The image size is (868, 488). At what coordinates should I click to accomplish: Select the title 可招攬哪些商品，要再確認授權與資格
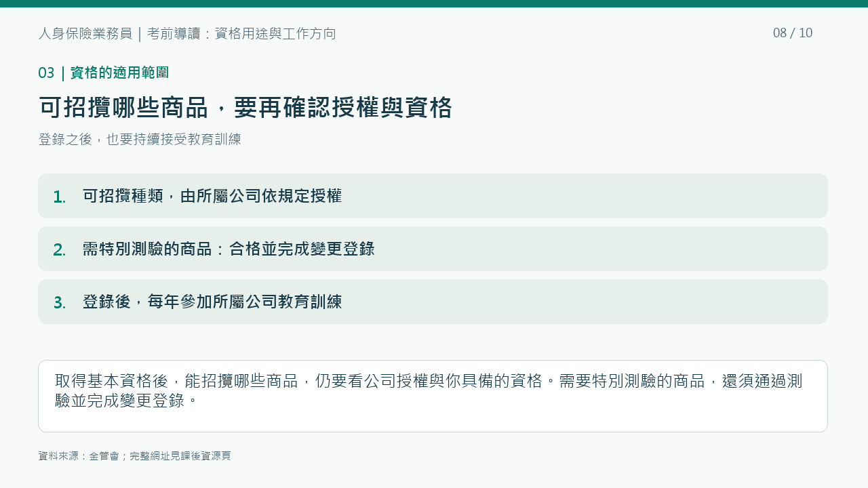coord(245,107)
